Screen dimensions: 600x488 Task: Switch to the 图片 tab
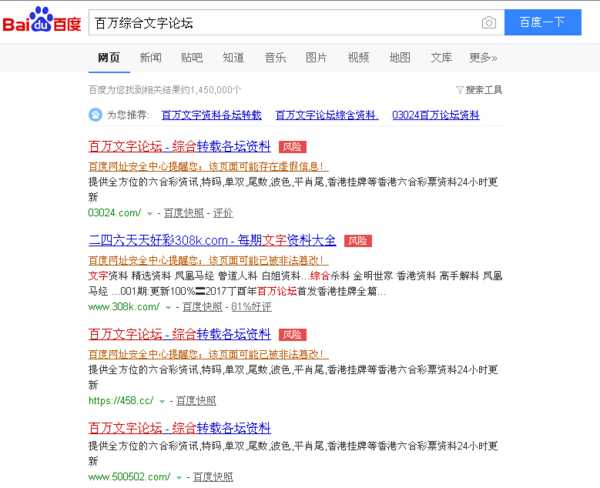pos(316,58)
